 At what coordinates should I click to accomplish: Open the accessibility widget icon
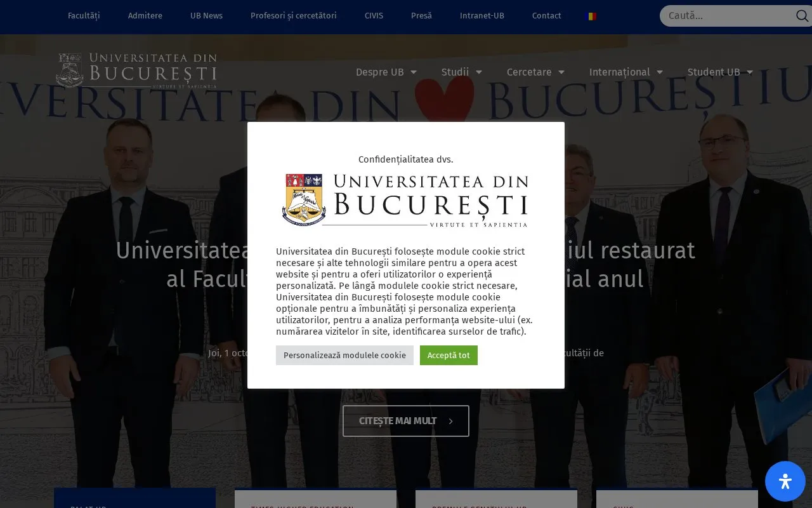click(x=785, y=481)
